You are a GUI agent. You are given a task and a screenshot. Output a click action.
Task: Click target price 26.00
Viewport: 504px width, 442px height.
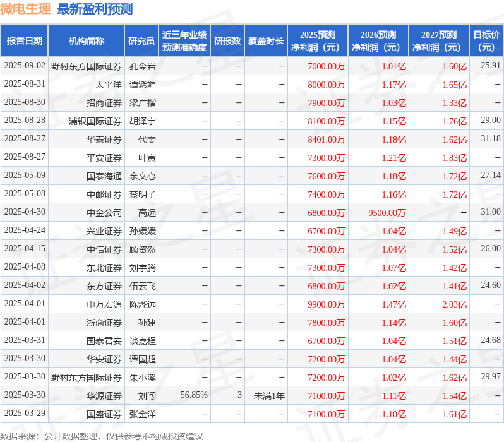pyautogui.click(x=491, y=249)
